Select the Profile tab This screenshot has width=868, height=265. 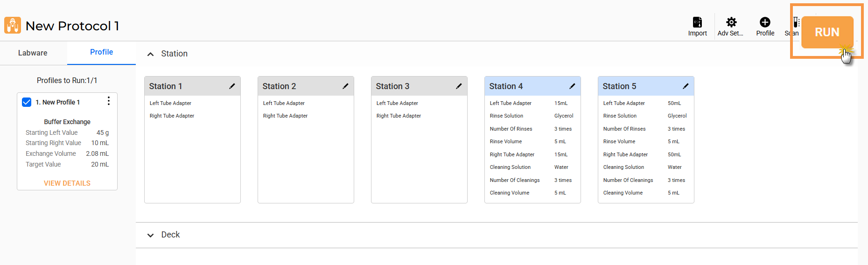coord(101,52)
